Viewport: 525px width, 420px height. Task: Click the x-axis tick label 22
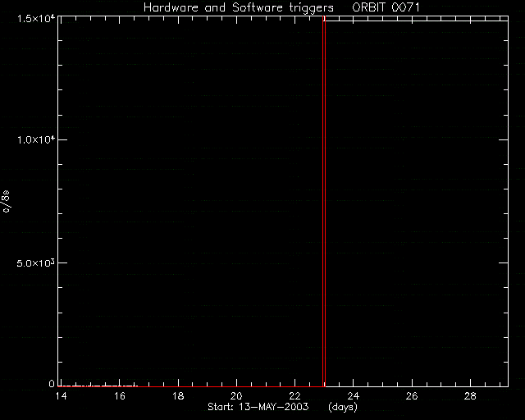(x=294, y=396)
